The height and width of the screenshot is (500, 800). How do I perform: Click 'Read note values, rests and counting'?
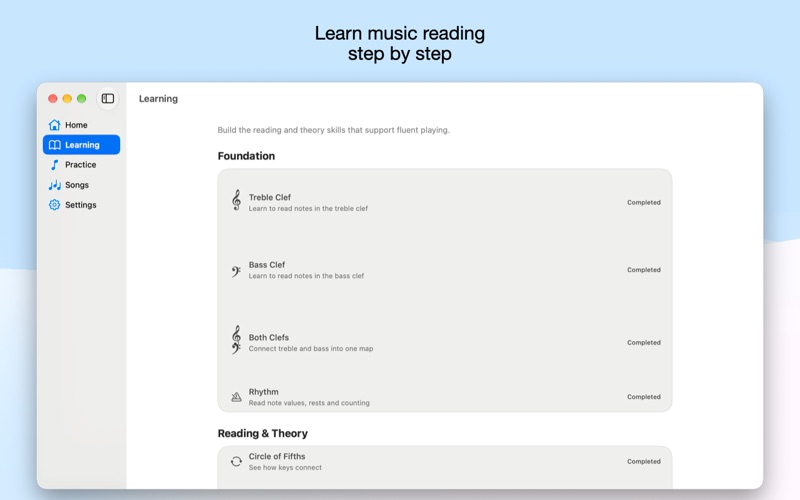click(x=309, y=403)
